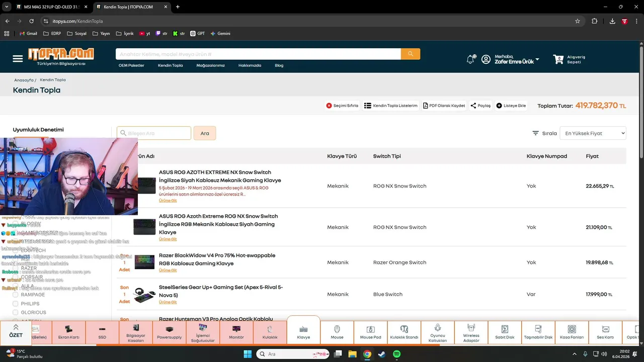Click the orange search magnifier button

tap(411, 54)
